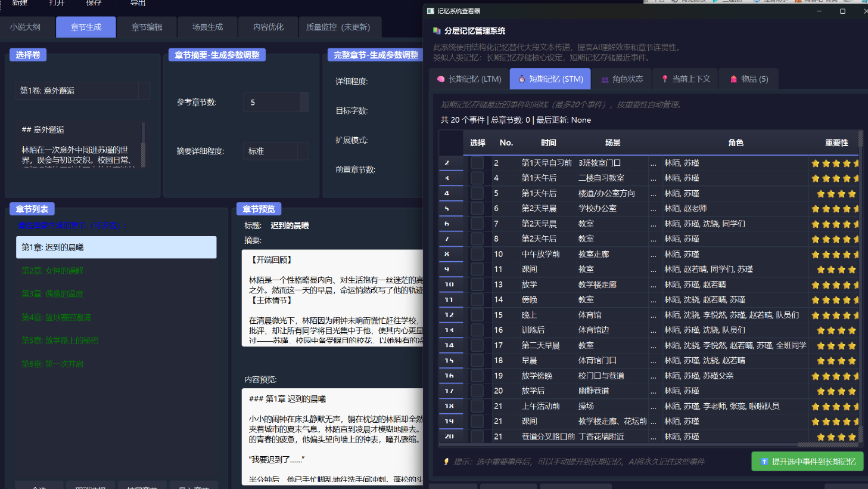Click the red bag icon on 物品 tab
Screen dimensions: 868x489
[x=734, y=79]
